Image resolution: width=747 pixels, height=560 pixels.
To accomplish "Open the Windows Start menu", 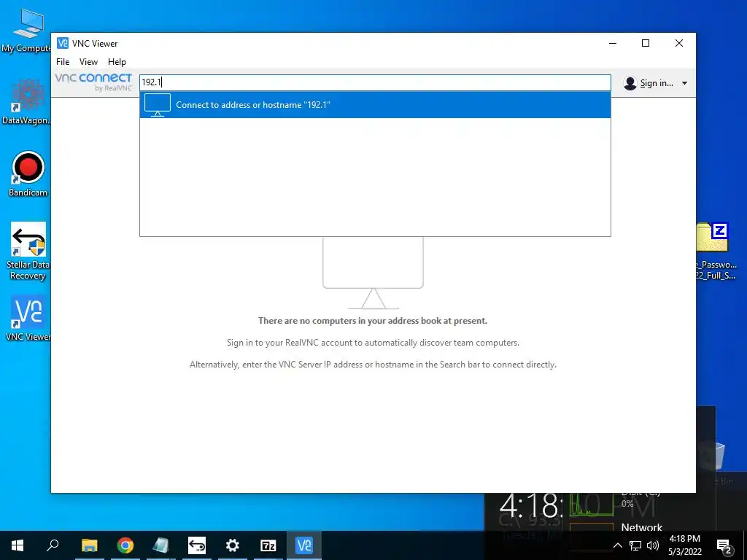I will pos(18,545).
